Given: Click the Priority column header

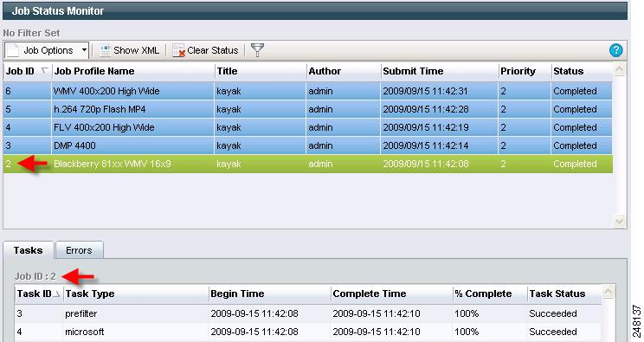Looking at the screenshot, I should point(525,71).
